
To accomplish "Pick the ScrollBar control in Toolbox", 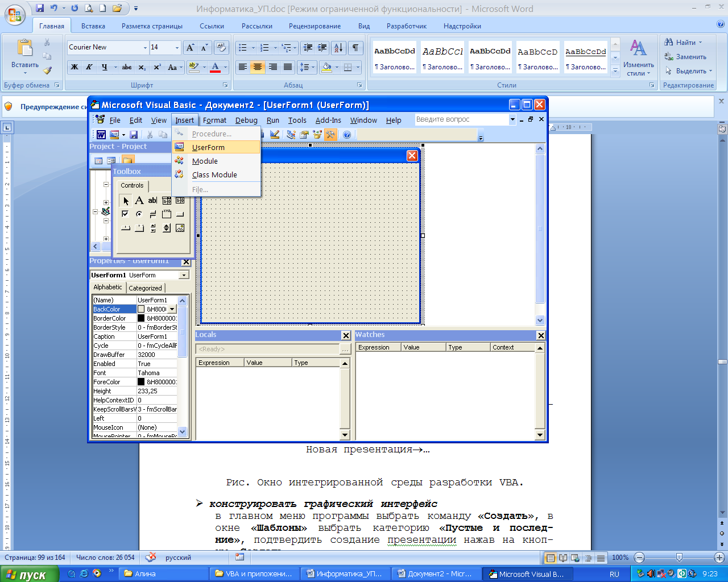I will [x=152, y=228].
